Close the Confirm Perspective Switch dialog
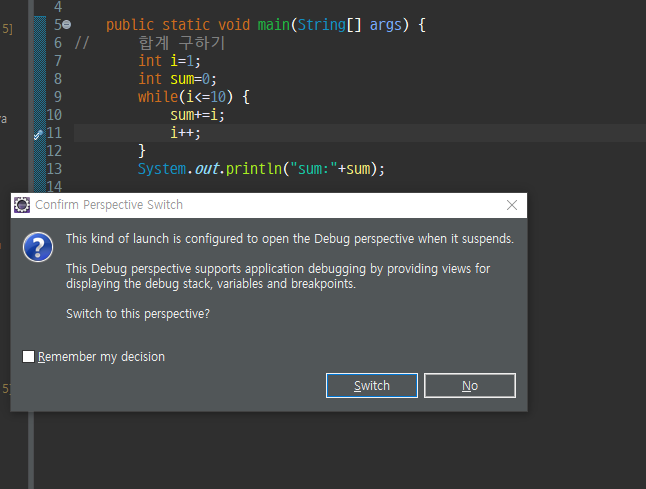The image size is (646, 489). pyautogui.click(x=512, y=205)
